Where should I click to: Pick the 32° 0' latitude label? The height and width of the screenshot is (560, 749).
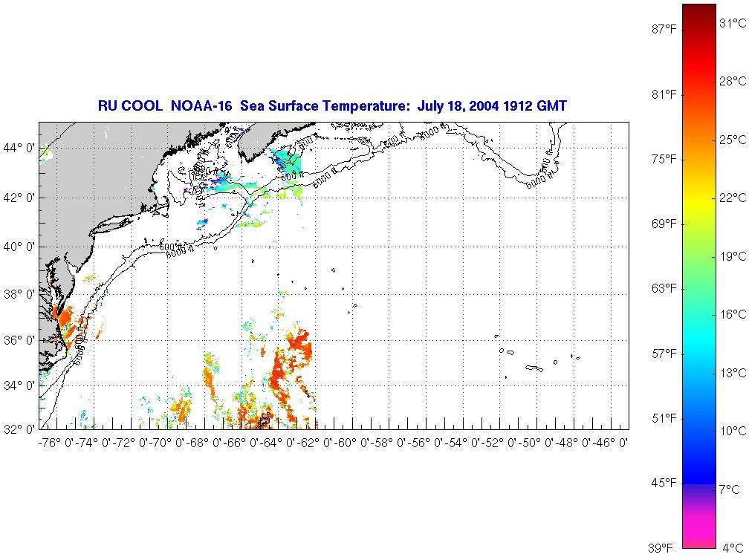(x=19, y=429)
